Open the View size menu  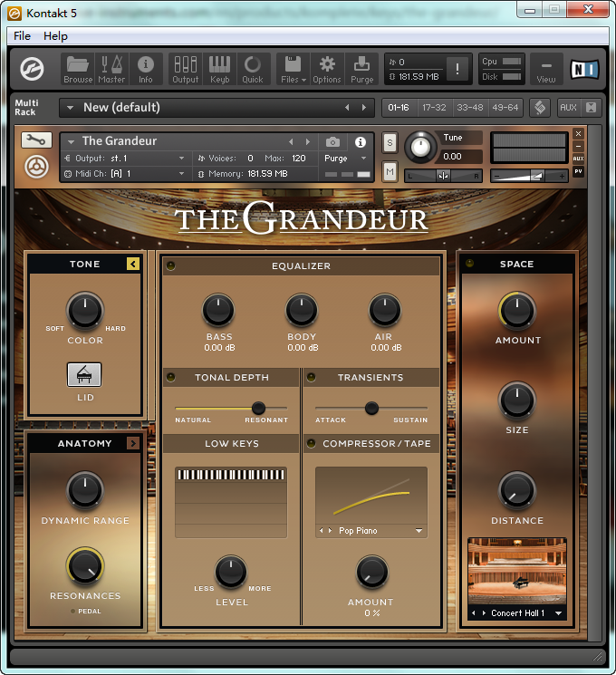(x=546, y=69)
